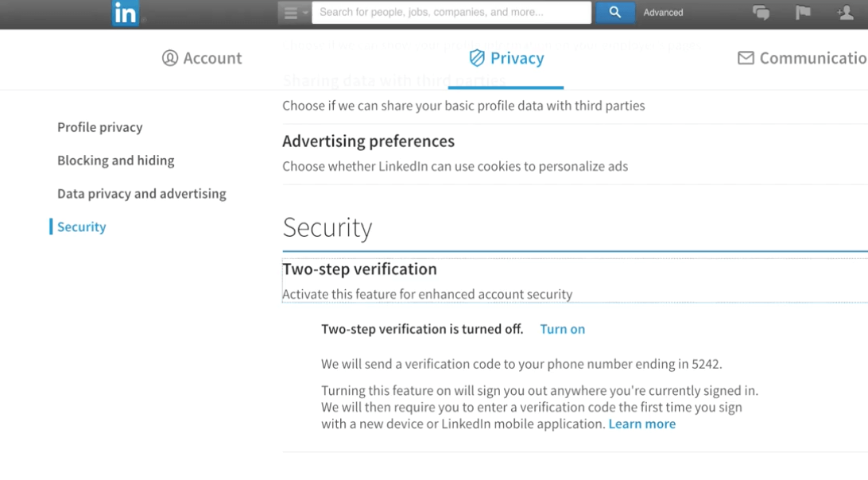Select Blocking and hiding in sidebar
The image size is (868, 480).
click(116, 161)
